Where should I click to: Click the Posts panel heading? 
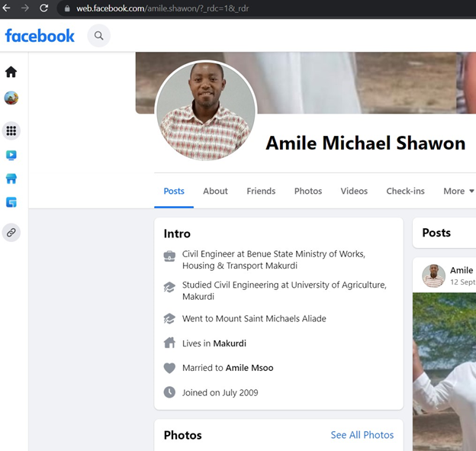point(436,233)
